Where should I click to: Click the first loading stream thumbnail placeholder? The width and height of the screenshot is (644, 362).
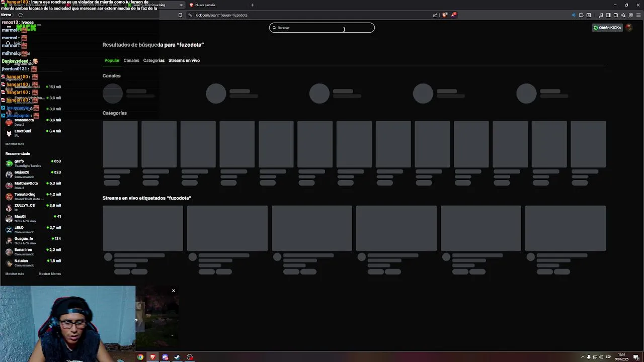143,228
